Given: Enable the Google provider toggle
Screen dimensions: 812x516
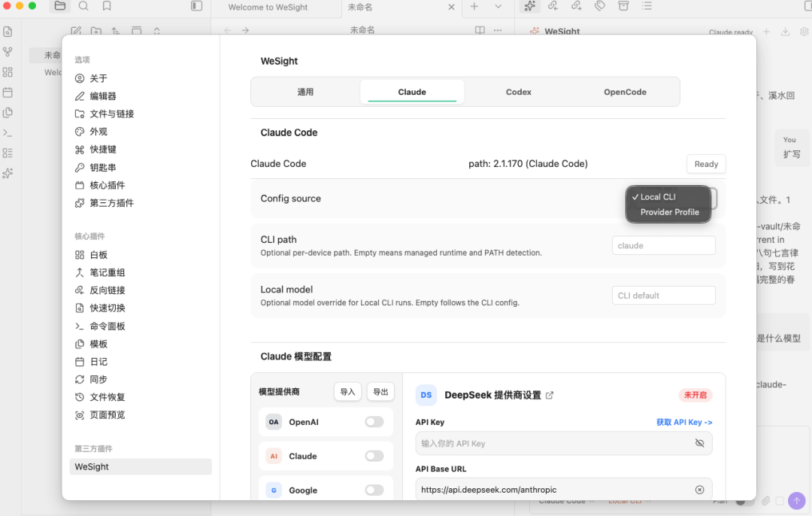Looking at the screenshot, I should [x=374, y=490].
